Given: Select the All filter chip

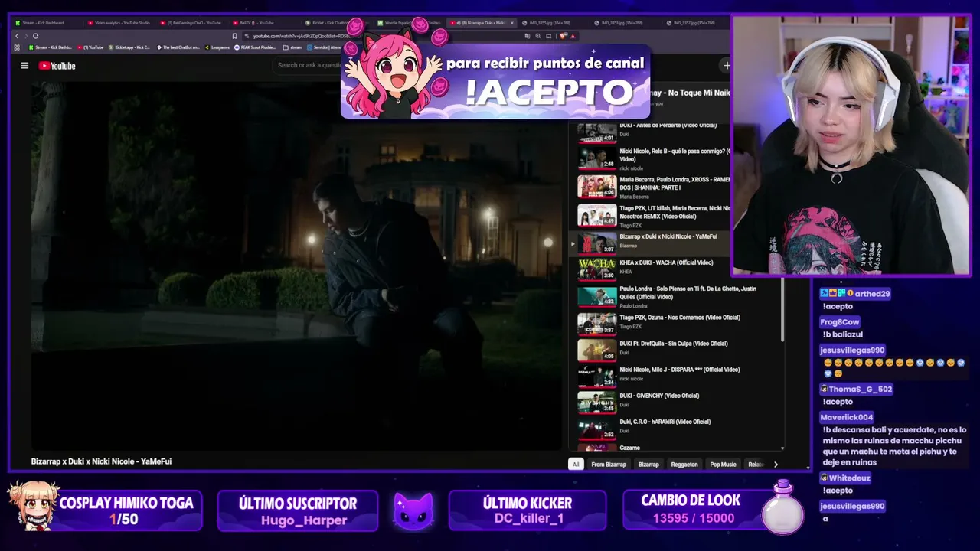Looking at the screenshot, I should (576, 465).
